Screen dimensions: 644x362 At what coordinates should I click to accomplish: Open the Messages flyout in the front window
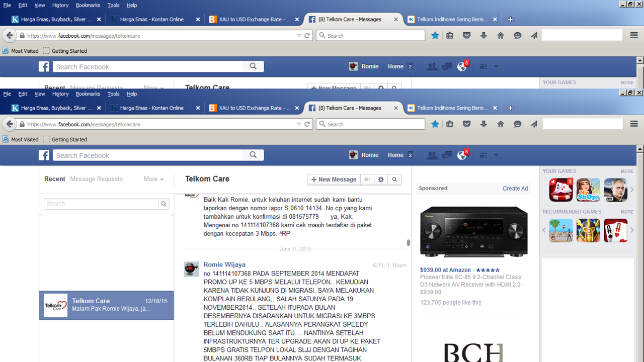[x=447, y=155]
